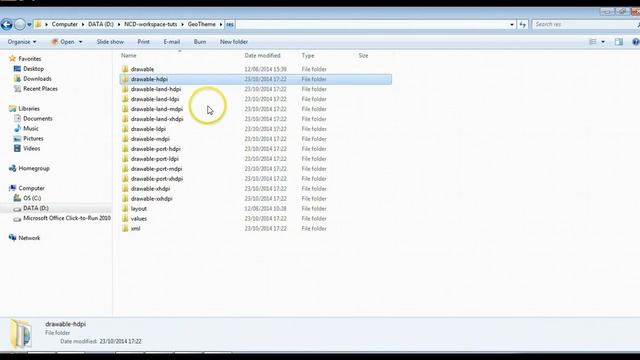Refresh the folder view button
This screenshot has width=640, height=360.
(523, 24)
